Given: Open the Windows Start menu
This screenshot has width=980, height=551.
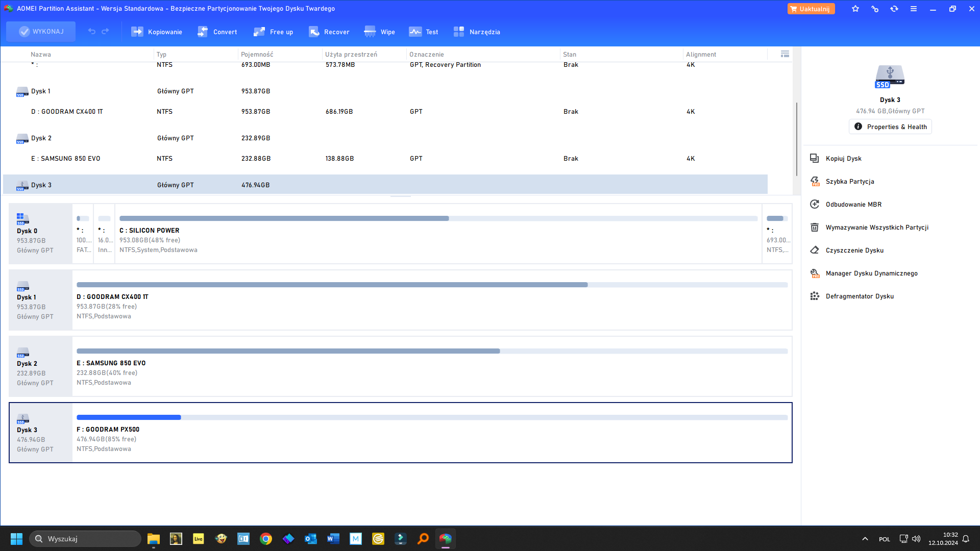Looking at the screenshot, I should click(16, 539).
